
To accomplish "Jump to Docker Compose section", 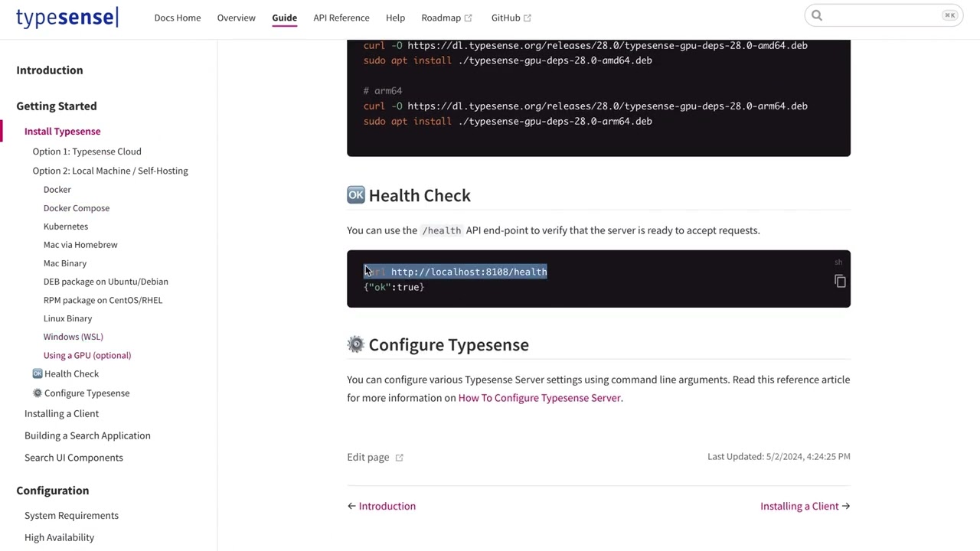I will (77, 208).
